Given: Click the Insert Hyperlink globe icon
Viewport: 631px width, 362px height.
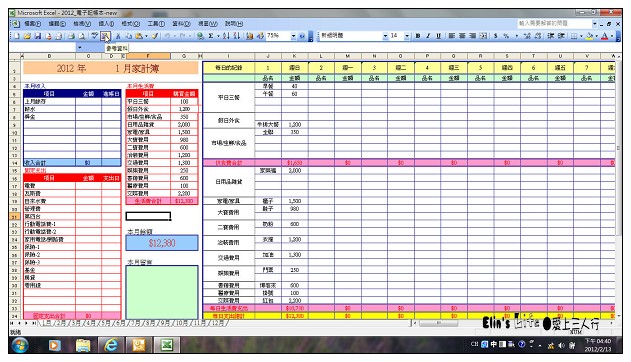Looking at the screenshot, I should tap(200, 36).
